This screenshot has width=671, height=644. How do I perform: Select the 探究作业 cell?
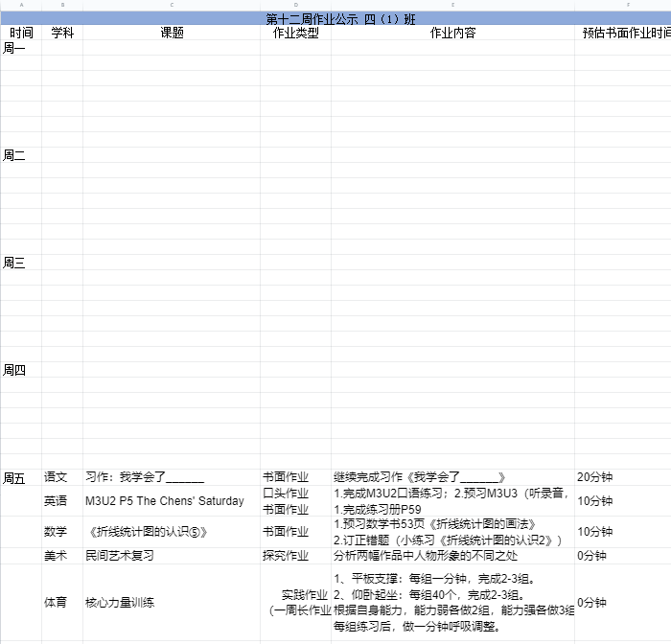295,556
